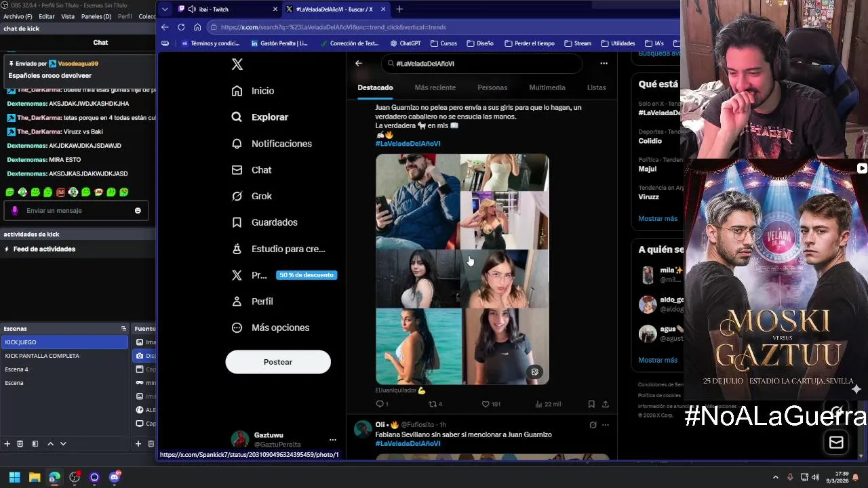Image resolution: width=868 pixels, height=488 pixels.
Task: Switch to Multimedia tab
Action: (x=547, y=87)
